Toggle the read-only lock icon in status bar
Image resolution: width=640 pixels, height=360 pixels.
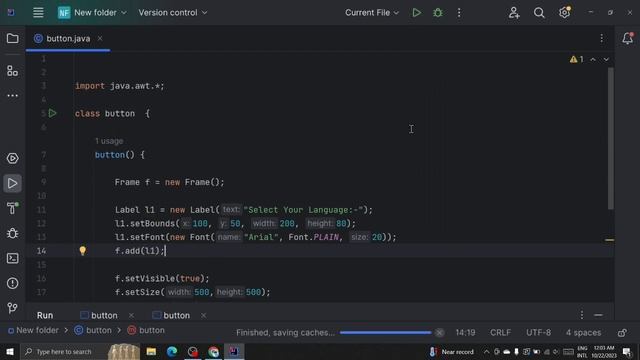pyautogui.click(x=622, y=333)
